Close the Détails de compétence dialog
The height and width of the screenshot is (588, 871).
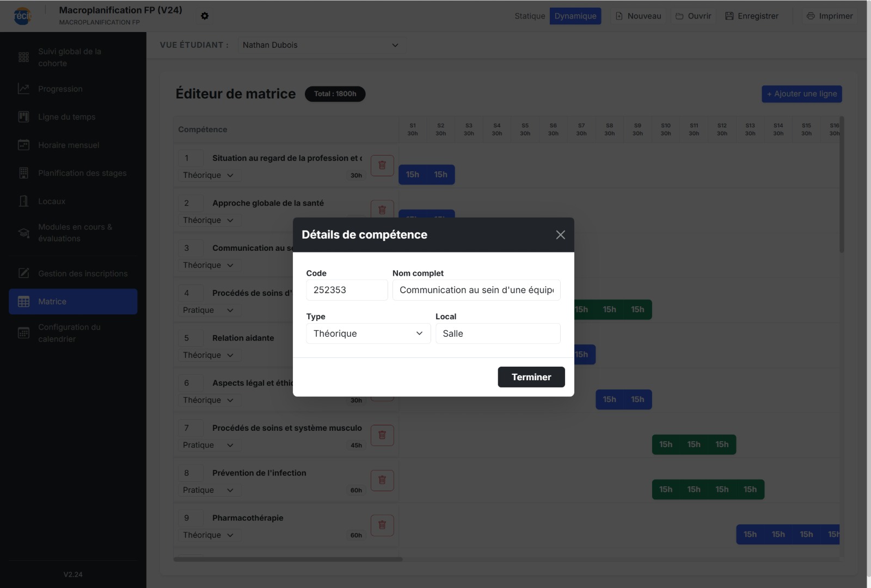(560, 235)
